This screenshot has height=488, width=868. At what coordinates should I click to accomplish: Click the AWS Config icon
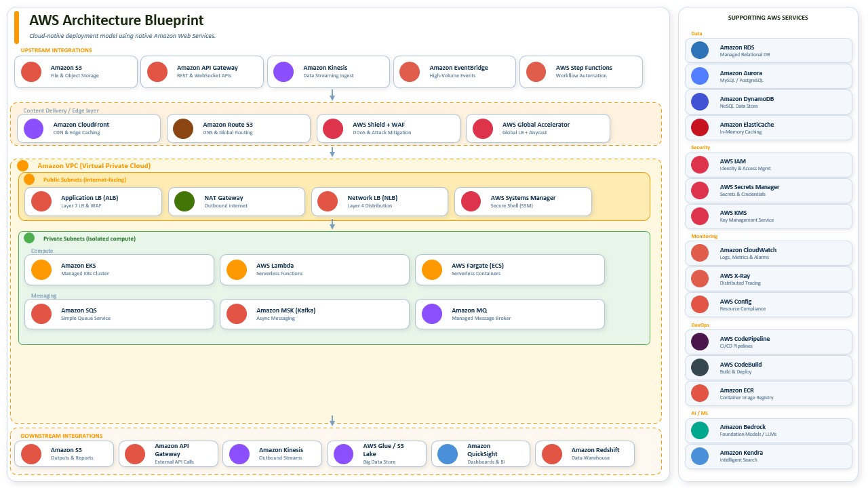[x=700, y=304]
